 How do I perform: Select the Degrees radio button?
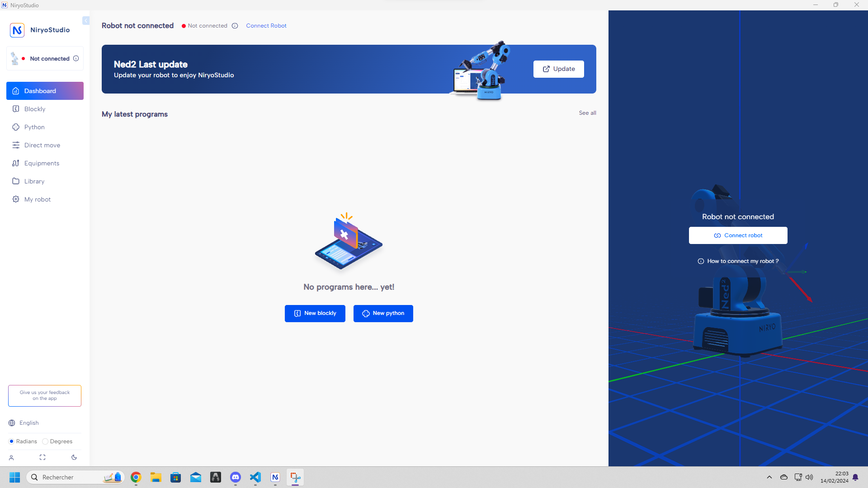pos(45,441)
